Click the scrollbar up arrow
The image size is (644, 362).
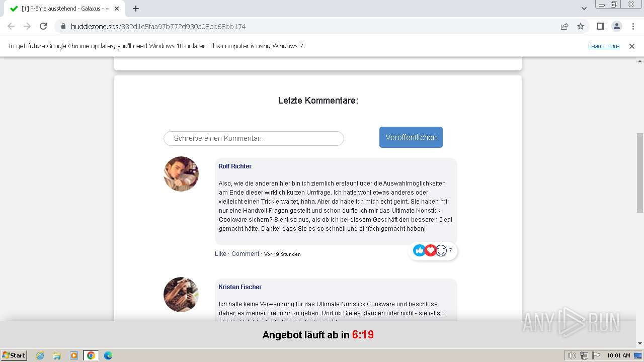click(x=640, y=60)
